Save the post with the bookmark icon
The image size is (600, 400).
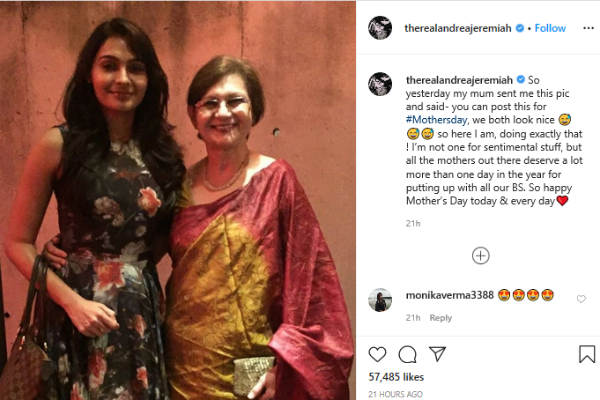pyautogui.click(x=587, y=354)
